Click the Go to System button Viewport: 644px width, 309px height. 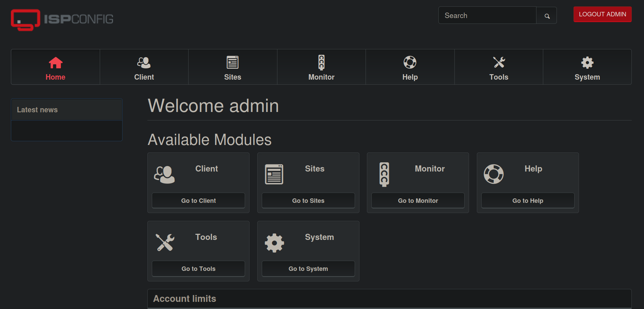(308, 269)
